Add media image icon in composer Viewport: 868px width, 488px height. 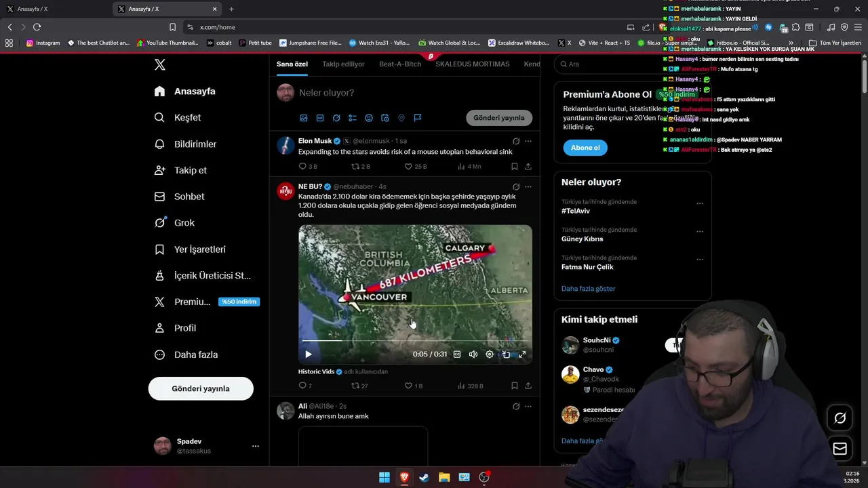pyautogui.click(x=304, y=118)
